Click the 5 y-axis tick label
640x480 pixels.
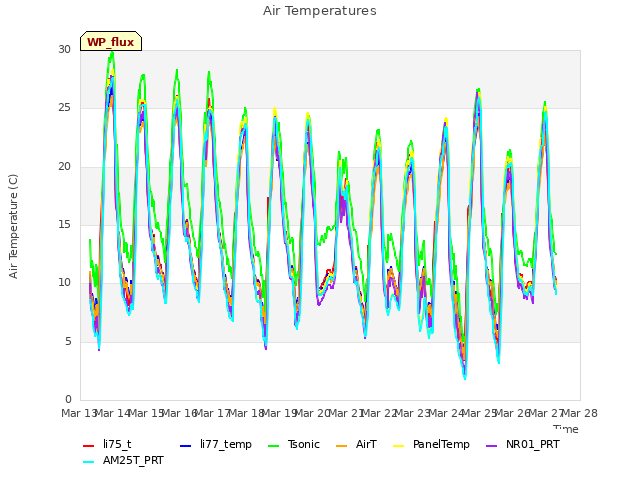click(x=68, y=341)
